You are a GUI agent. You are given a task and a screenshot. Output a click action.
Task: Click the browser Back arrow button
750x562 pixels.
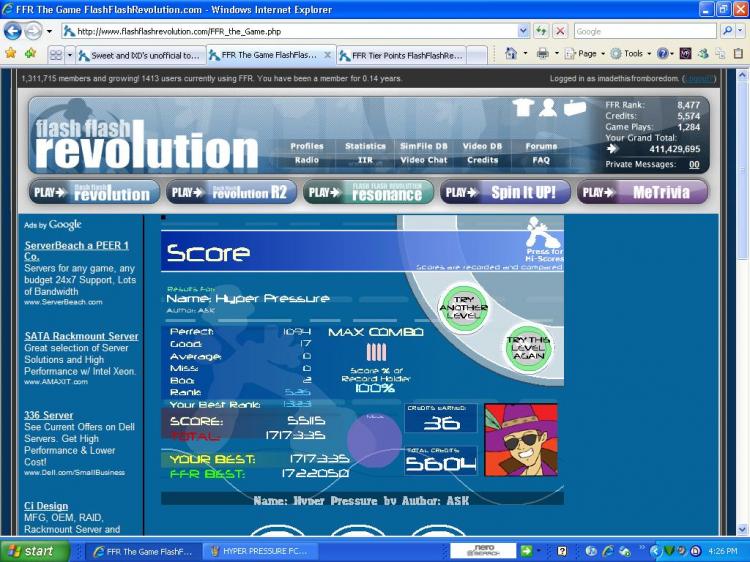point(13,31)
